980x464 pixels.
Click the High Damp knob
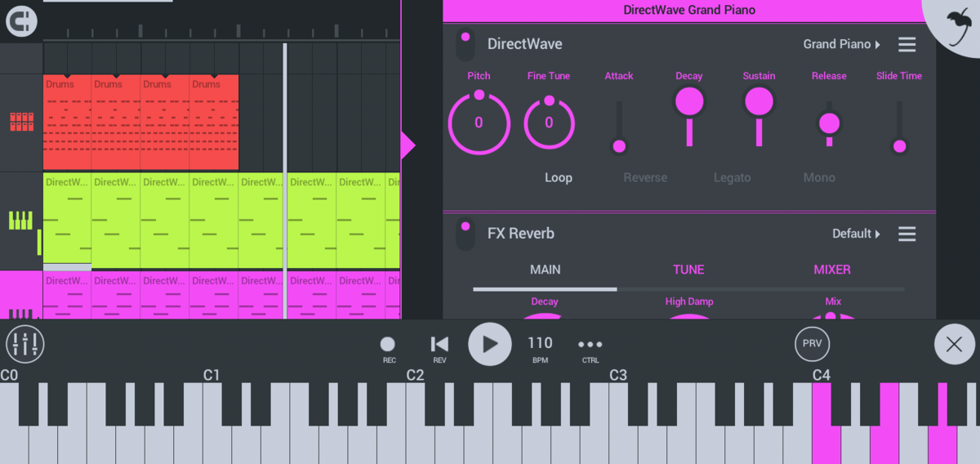688,315
